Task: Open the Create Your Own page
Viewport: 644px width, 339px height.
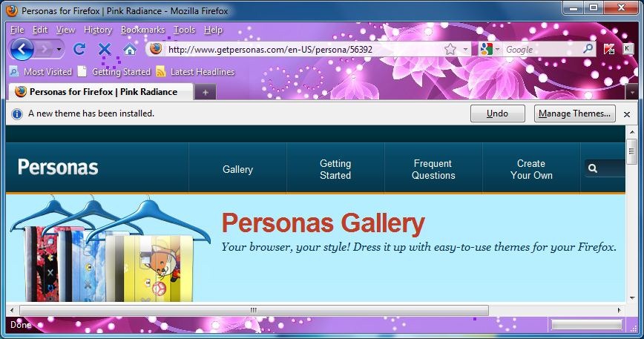Action: point(531,169)
